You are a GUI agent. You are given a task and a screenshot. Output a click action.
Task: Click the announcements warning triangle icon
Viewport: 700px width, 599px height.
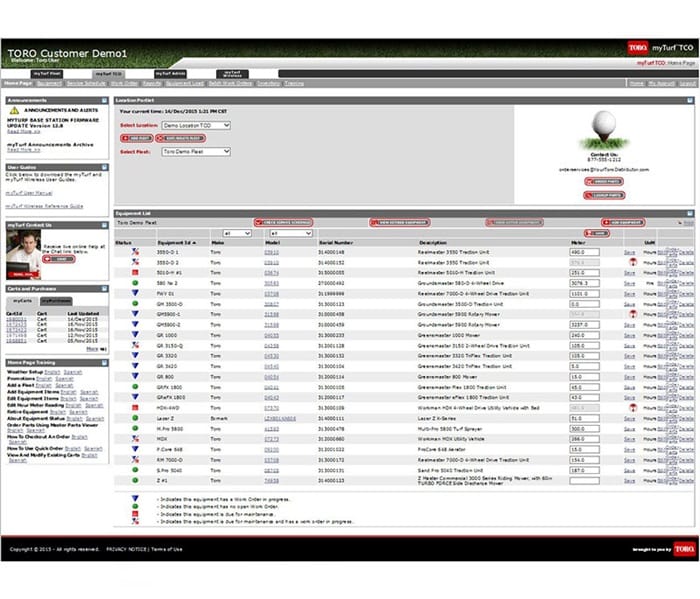14,110
